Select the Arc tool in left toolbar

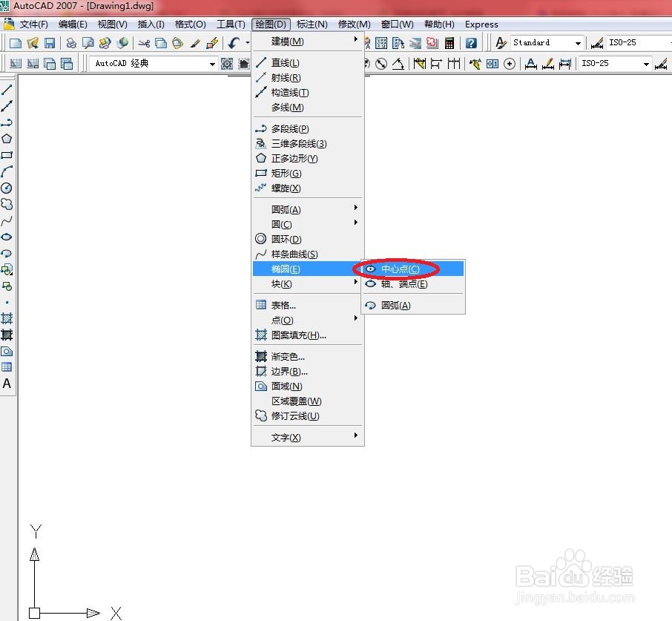coord(7,171)
